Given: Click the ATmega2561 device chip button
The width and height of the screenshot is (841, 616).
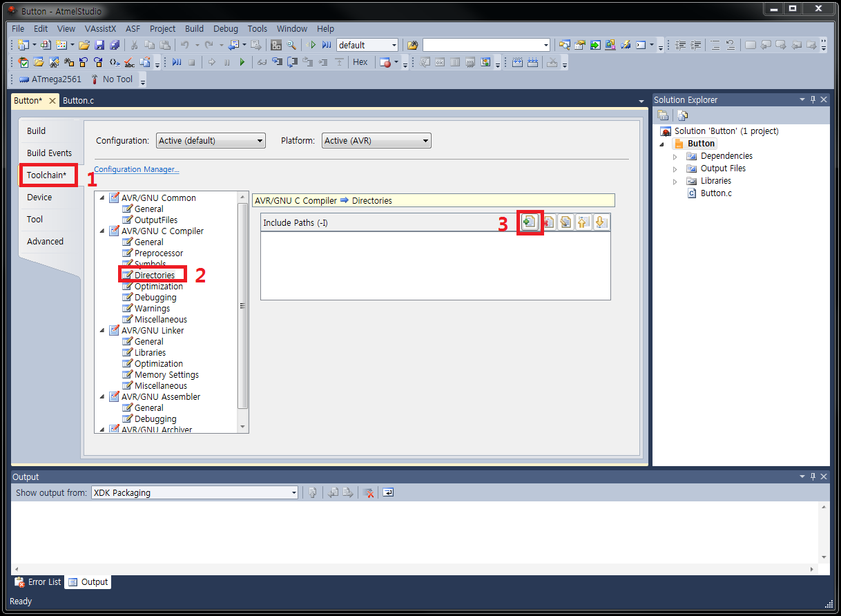Looking at the screenshot, I should pos(50,79).
